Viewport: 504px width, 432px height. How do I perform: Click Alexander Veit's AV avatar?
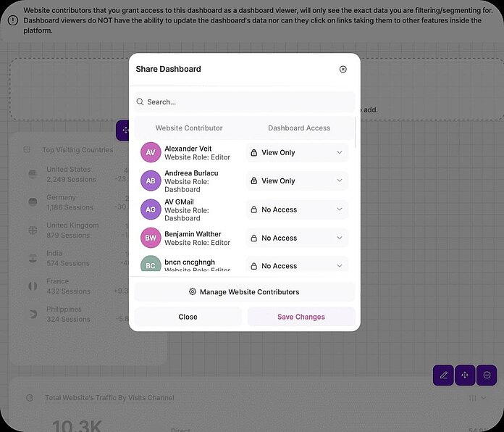point(151,153)
